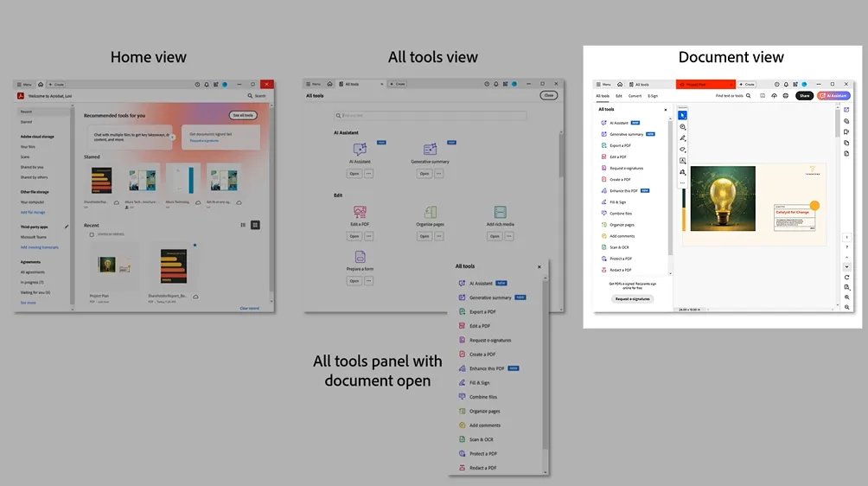Image resolution: width=868 pixels, height=486 pixels.
Task: Click the zoom marquee tool in Document view quick toolbar
Action: point(682,127)
